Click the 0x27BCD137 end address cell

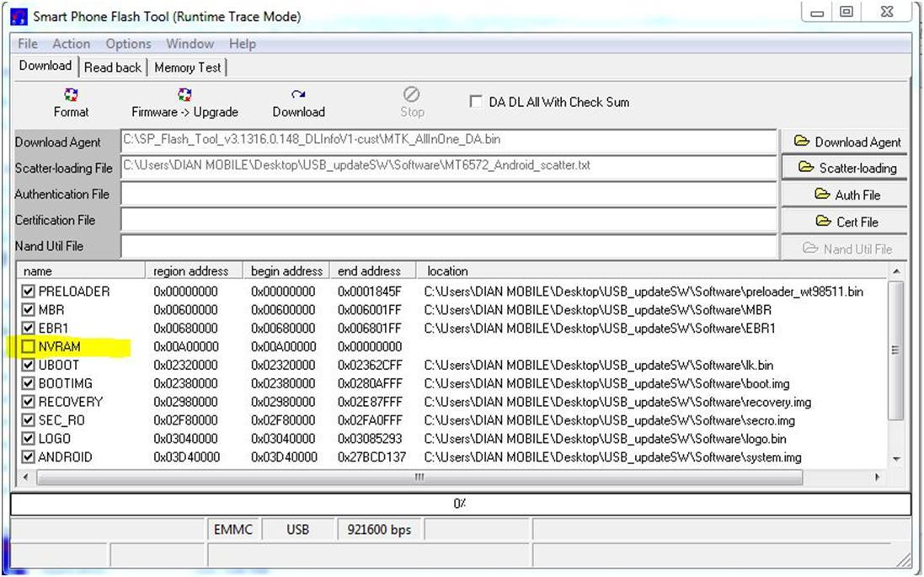[x=371, y=457]
